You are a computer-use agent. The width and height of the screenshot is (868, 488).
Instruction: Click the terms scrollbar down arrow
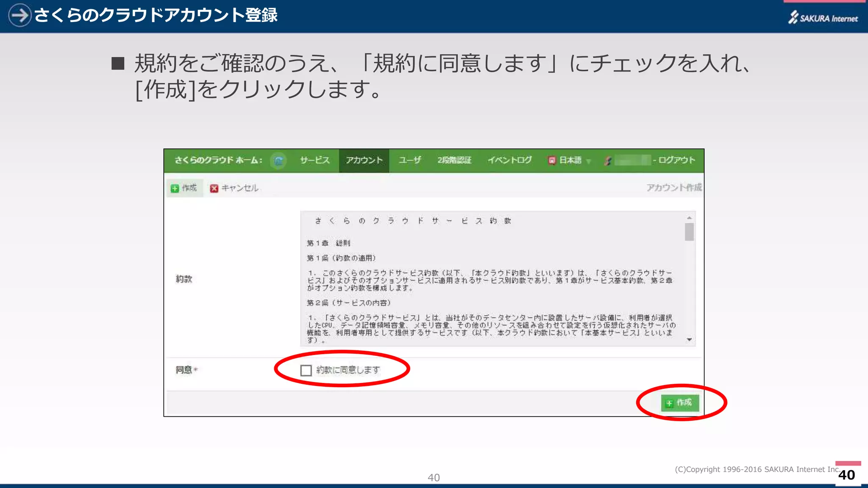(x=689, y=340)
